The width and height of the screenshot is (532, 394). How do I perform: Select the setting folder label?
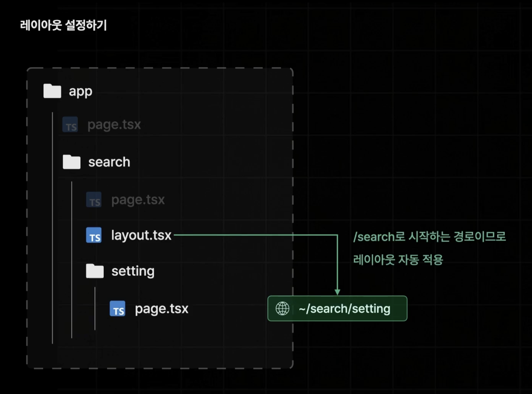(x=133, y=271)
